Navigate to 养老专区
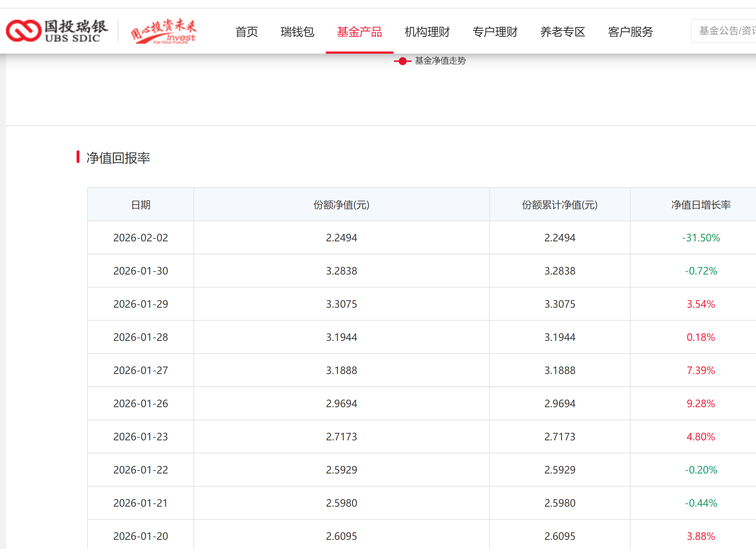The image size is (756, 549). (x=563, y=32)
